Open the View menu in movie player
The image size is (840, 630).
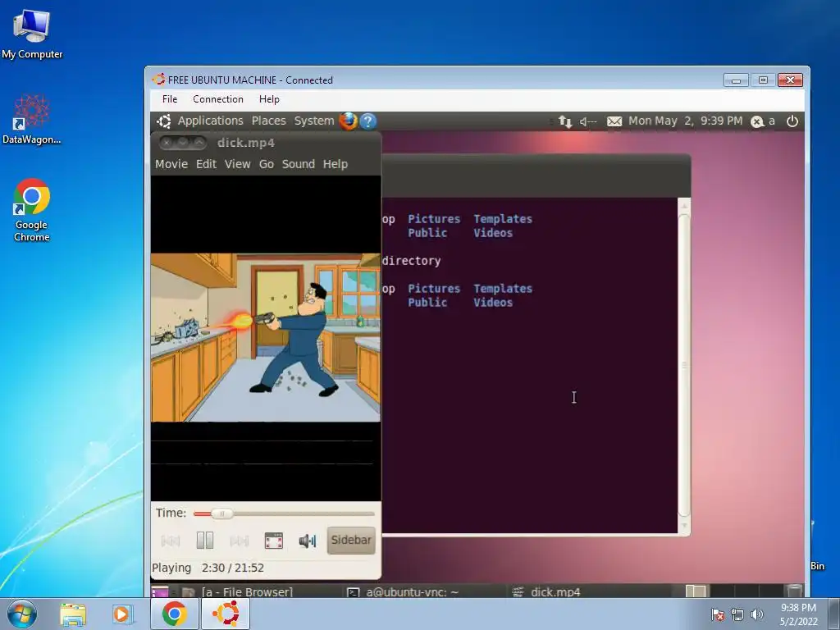(x=237, y=164)
